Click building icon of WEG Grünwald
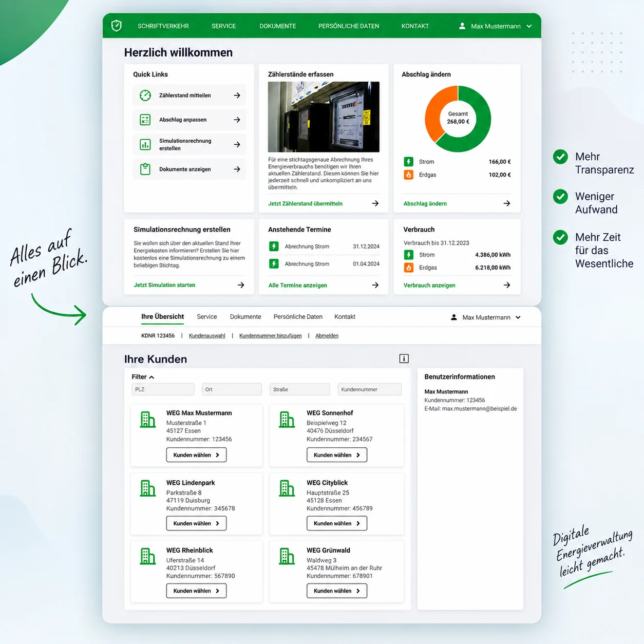644x644 pixels. (x=287, y=556)
